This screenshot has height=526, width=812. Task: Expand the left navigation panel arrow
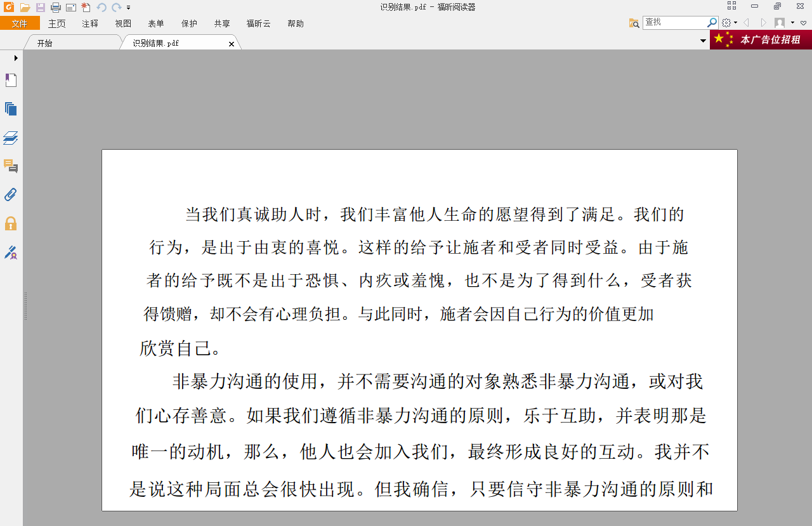16,58
